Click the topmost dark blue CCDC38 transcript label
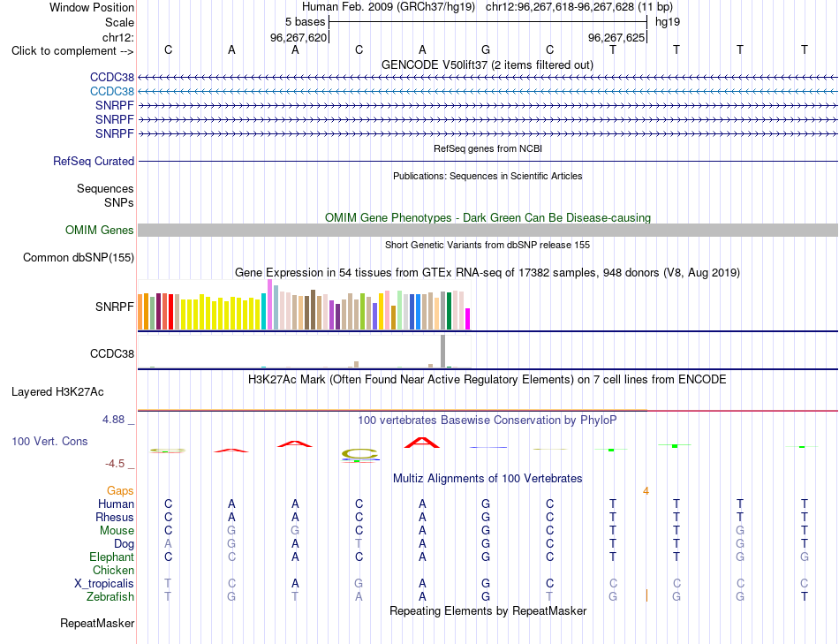Screen dimensions: 839x644 click(x=112, y=78)
